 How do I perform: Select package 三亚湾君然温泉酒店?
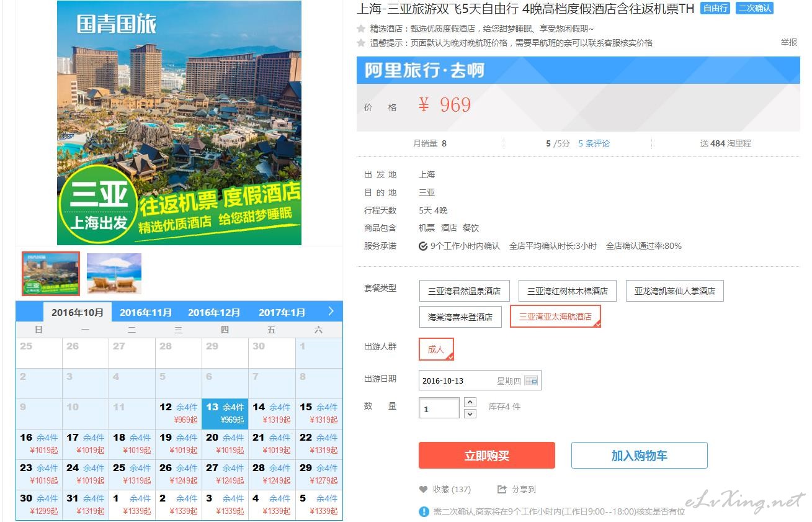click(464, 290)
